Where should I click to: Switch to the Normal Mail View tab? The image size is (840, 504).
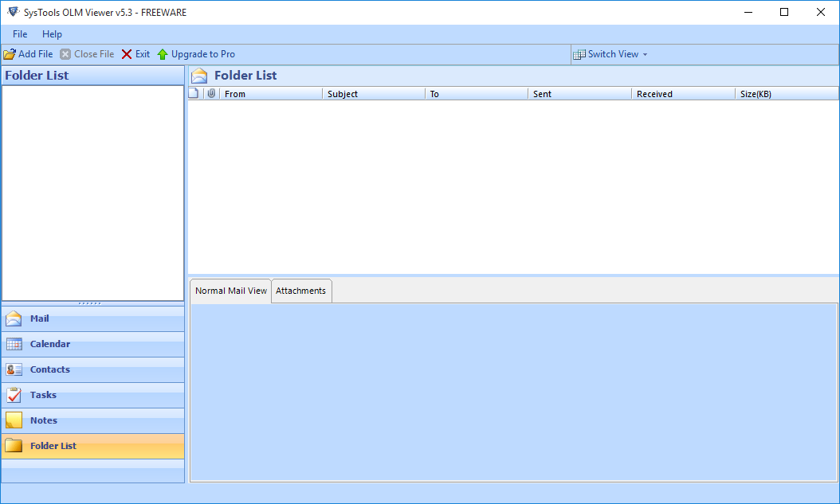tap(231, 291)
